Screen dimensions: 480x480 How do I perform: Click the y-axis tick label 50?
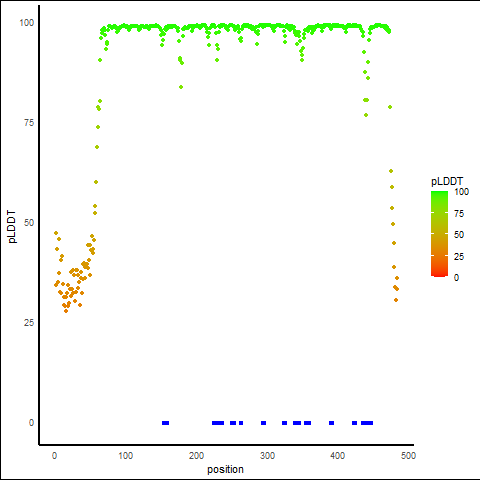point(29,223)
